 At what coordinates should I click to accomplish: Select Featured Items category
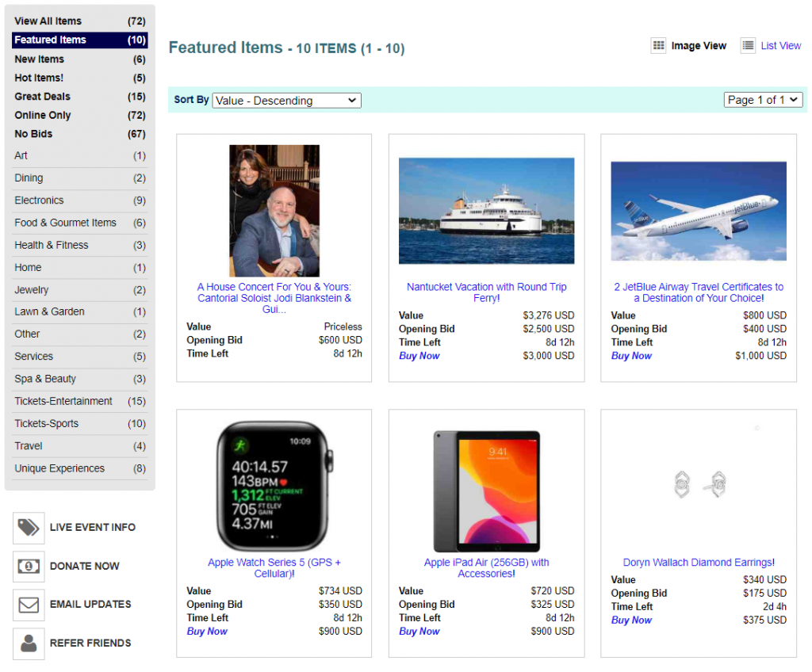80,40
